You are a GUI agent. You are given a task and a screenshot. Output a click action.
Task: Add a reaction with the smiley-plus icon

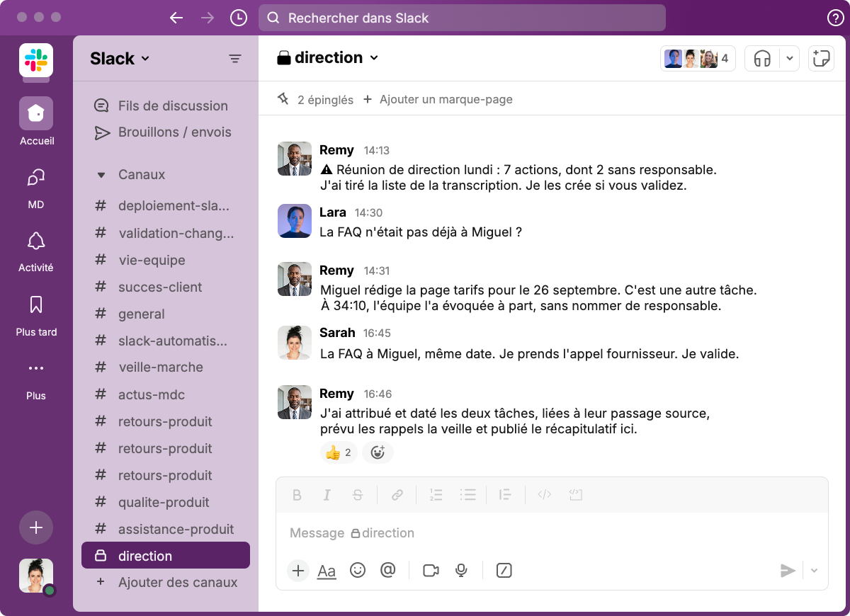(x=378, y=452)
